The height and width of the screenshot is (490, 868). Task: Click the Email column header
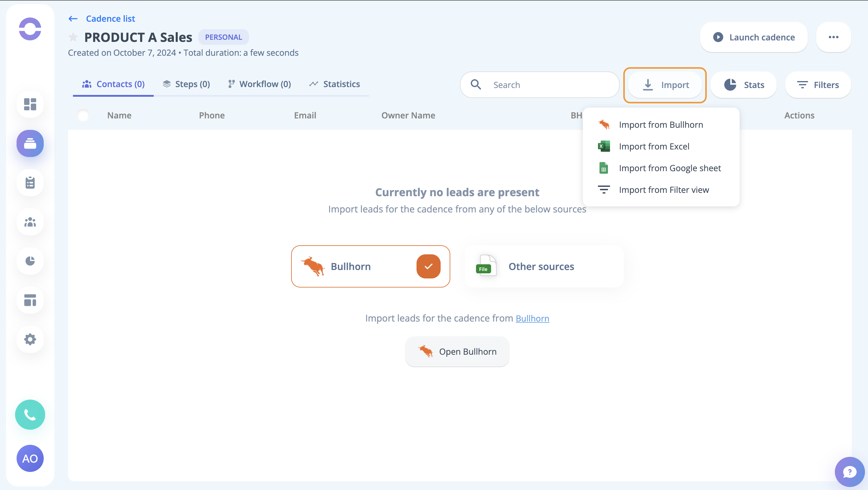[x=305, y=115]
